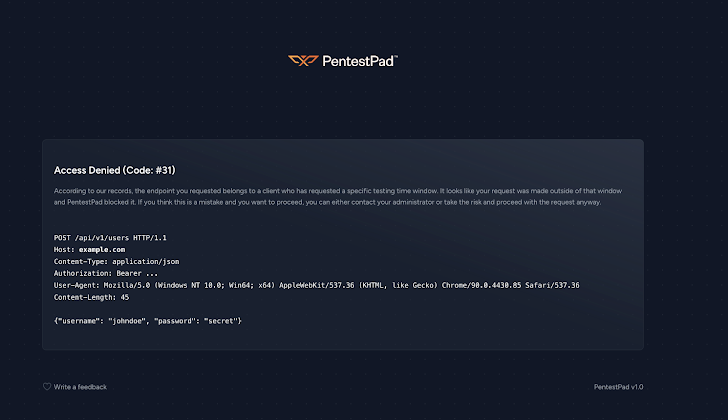The height and width of the screenshot is (420, 728).
Task: Click the heart icon beside feedback
Action: click(x=47, y=387)
